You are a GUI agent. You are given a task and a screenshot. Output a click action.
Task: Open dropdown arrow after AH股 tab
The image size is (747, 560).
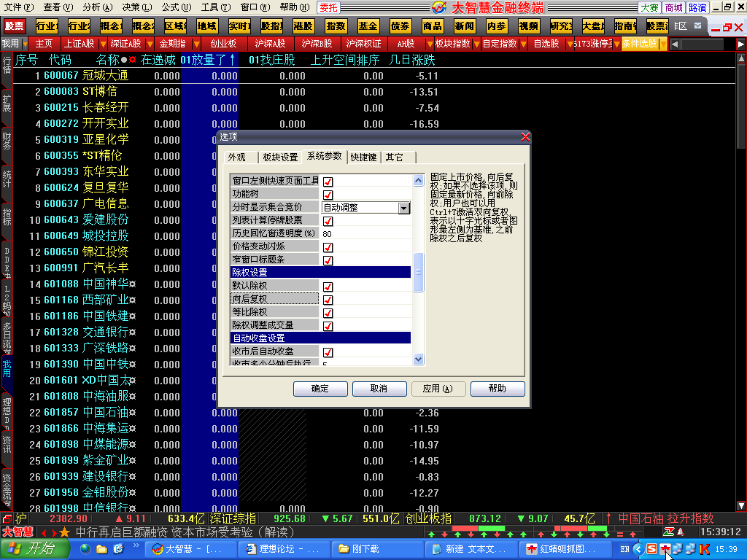pyautogui.click(x=430, y=44)
